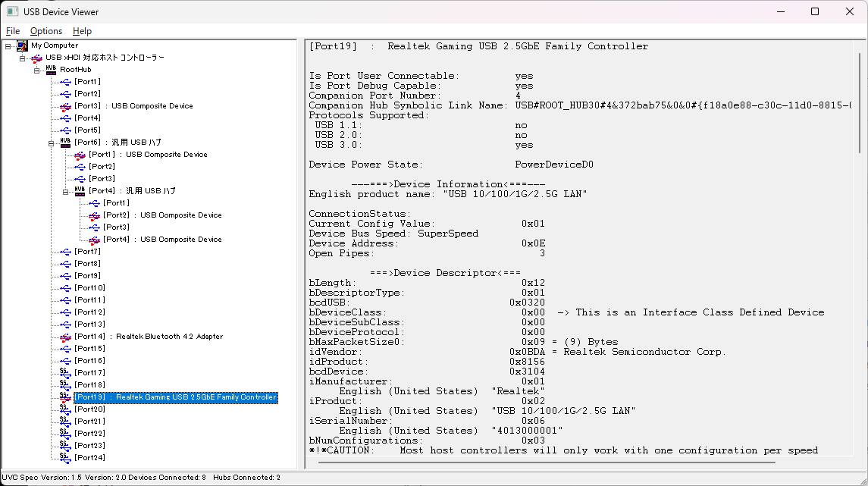
Task: Click the My Computer icon
Action: [x=22, y=45]
